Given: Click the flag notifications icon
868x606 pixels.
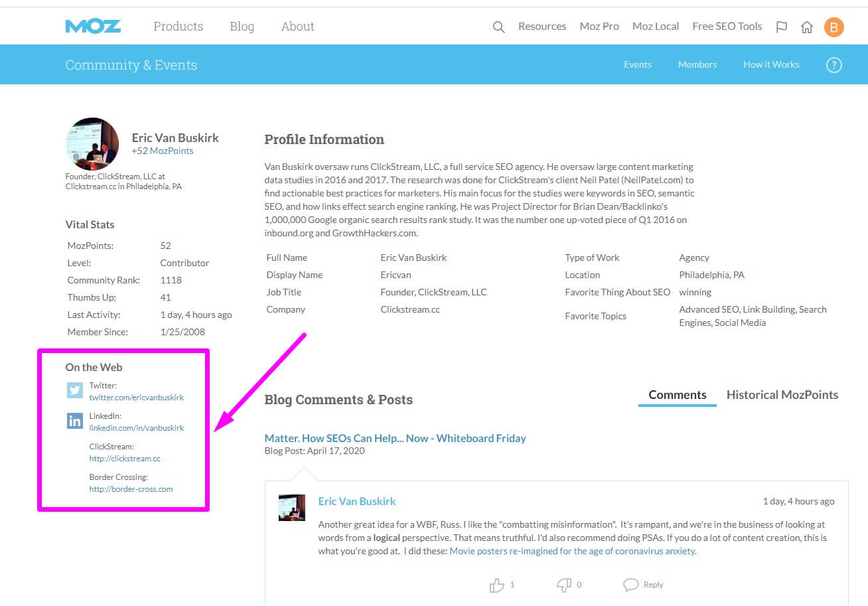Looking at the screenshot, I should coord(782,27).
